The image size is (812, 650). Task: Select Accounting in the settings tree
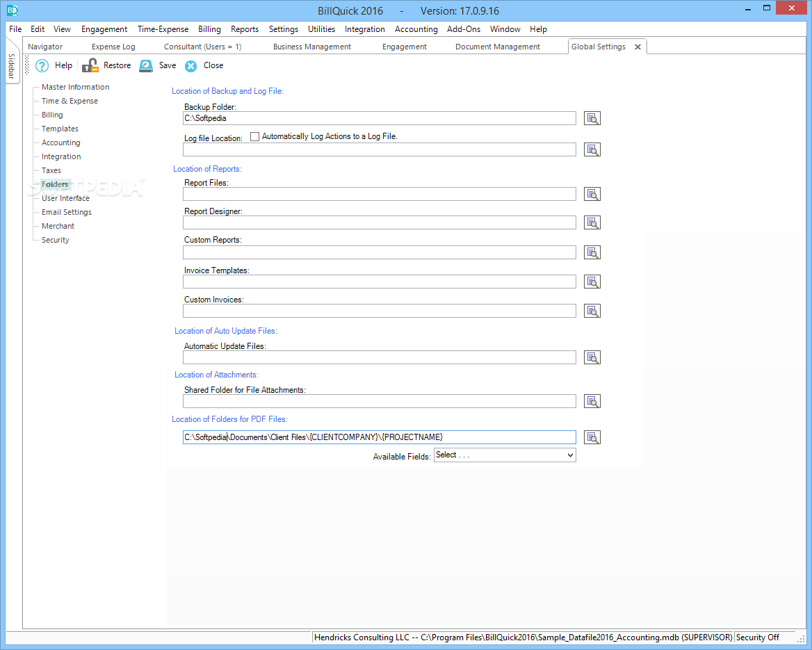tap(60, 143)
